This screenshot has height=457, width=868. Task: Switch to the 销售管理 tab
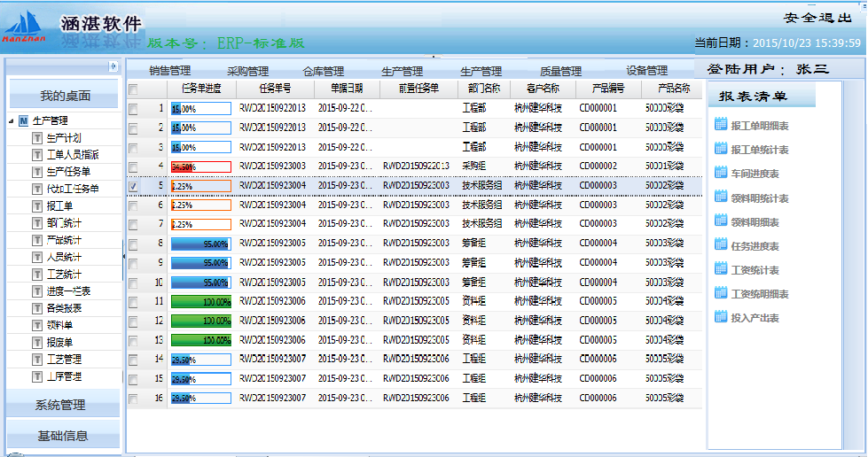coord(169,71)
